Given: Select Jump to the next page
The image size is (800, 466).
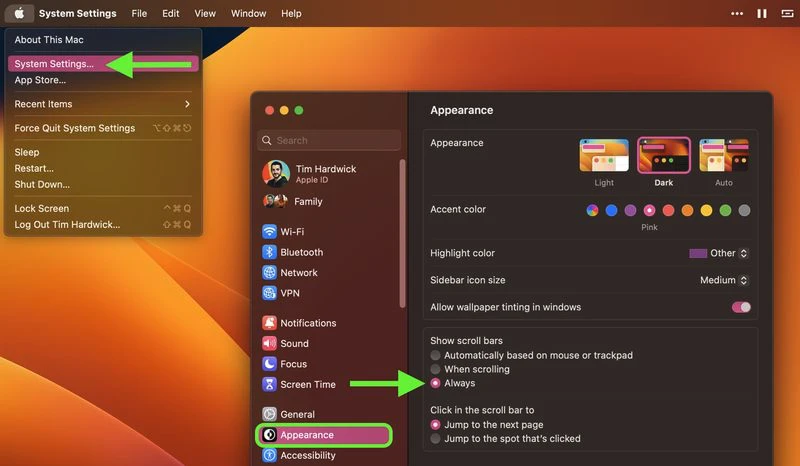Looking at the screenshot, I should [435, 425].
